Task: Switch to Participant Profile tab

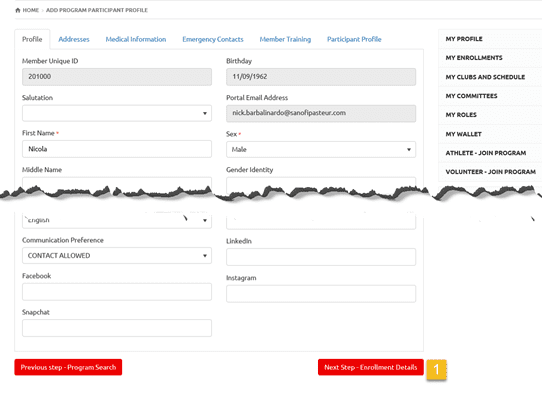Action: [x=354, y=39]
